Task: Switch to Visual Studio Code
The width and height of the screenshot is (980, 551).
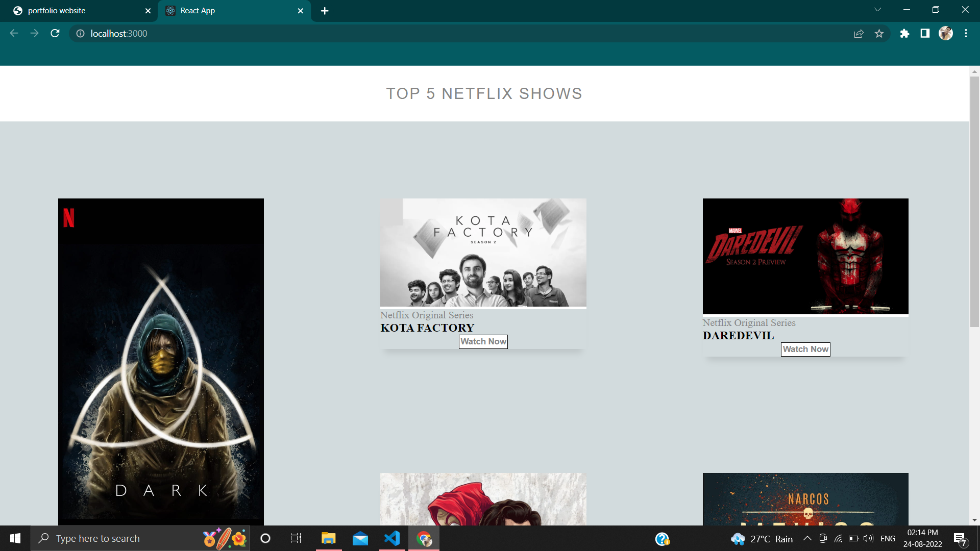Action: [x=392, y=538]
